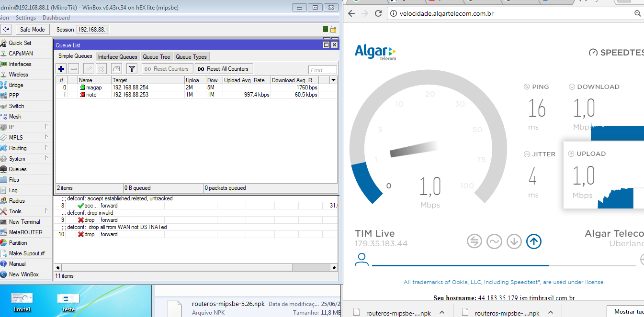Switch to Simple Queues tab
The image size is (644, 317).
[76, 56]
